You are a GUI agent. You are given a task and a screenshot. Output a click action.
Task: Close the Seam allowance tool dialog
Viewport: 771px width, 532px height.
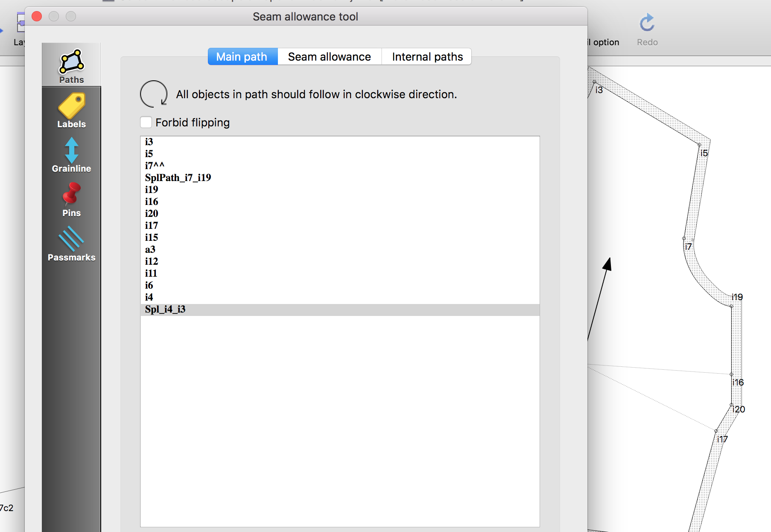[37, 17]
